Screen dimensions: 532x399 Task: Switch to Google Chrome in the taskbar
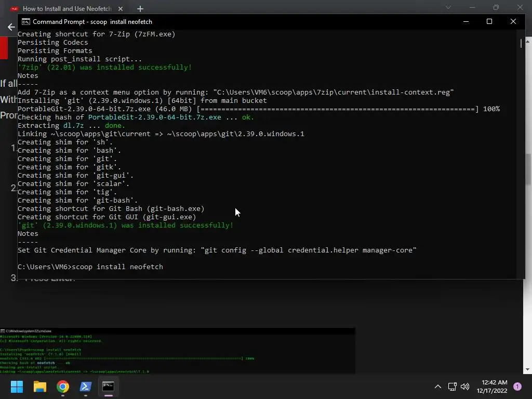63,386
